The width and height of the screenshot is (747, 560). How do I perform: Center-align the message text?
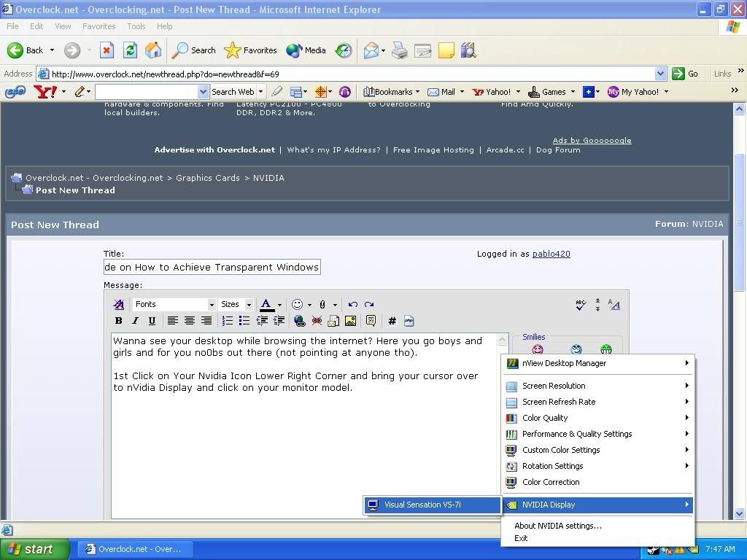pos(189,321)
